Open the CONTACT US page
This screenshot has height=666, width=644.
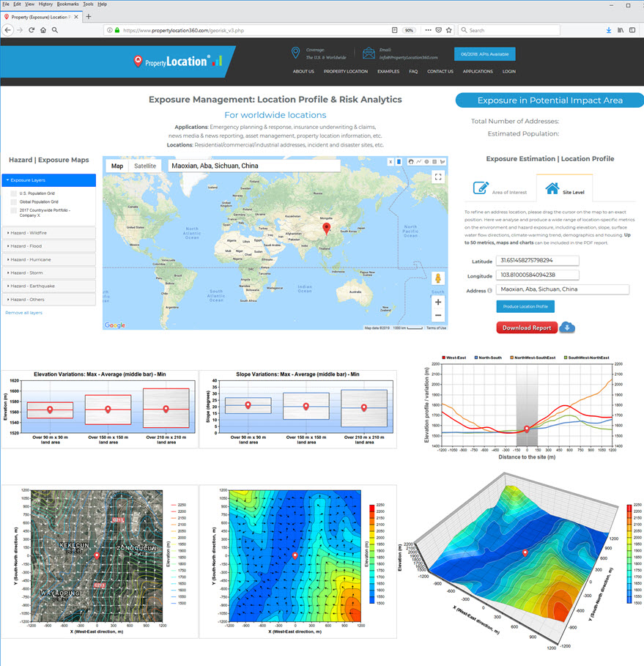[x=440, y=71]
